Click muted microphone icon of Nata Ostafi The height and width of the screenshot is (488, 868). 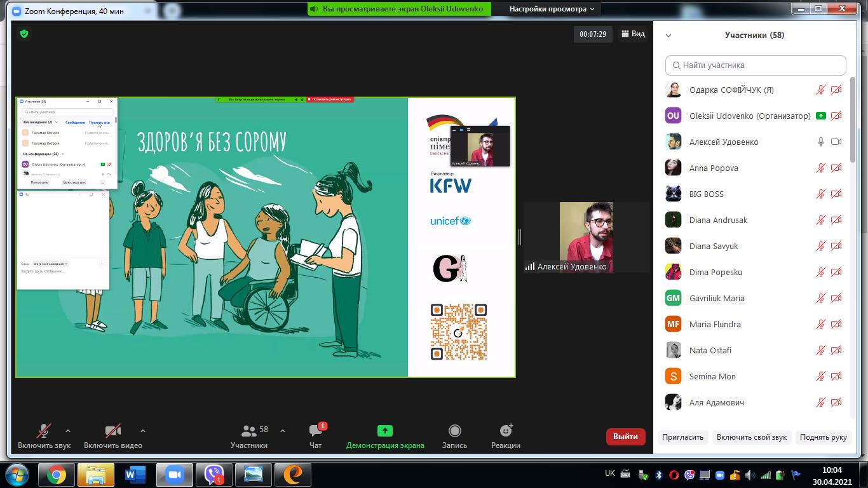point(821,350)
